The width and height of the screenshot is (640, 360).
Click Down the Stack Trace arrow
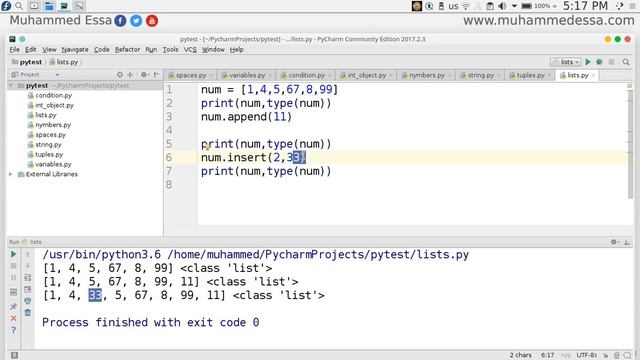[28, 266]
